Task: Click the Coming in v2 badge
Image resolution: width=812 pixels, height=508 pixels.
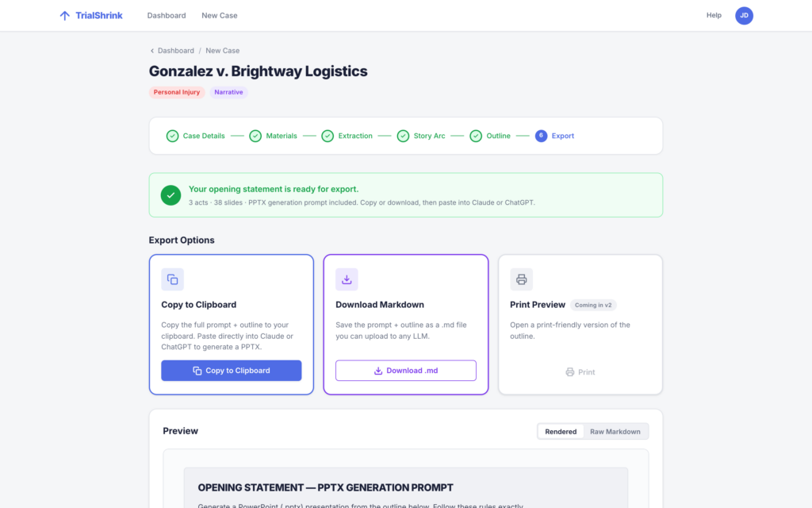Action: coord(593,306)
